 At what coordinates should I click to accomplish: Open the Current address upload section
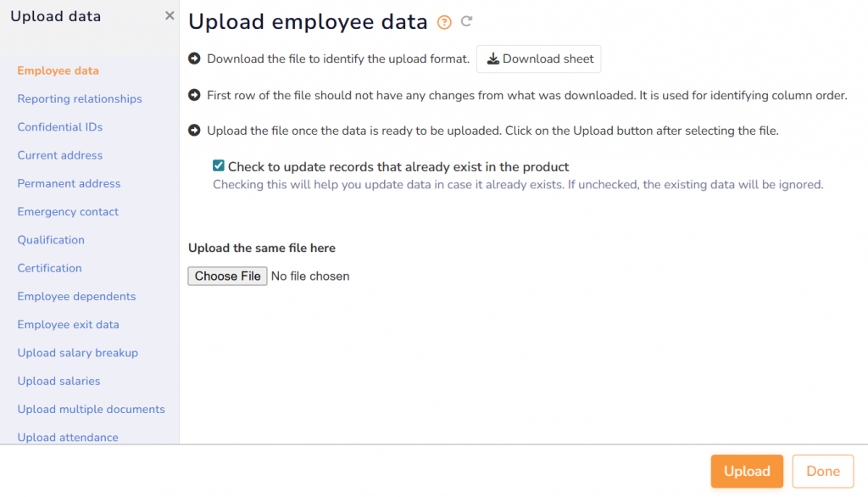[x=59, y=155]
